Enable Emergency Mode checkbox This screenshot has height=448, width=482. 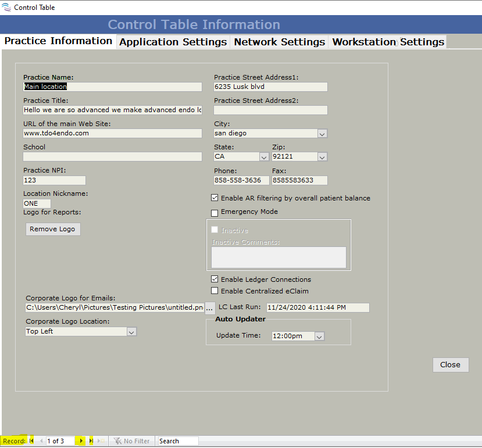tap(215, 213)
